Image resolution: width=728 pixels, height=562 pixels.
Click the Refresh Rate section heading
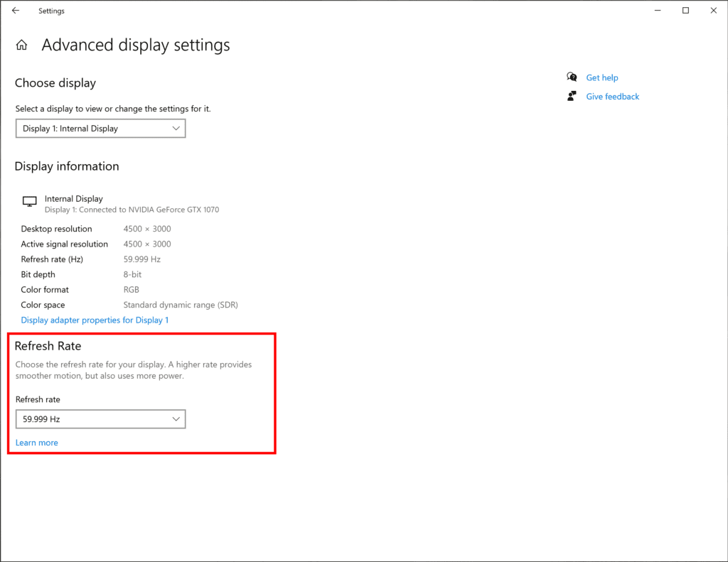(x=48, y=346)
